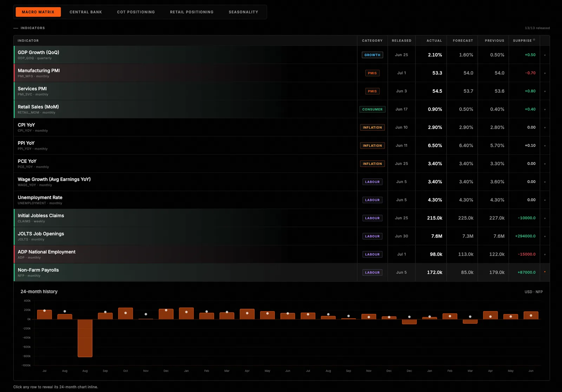
Task: Click the INFLATION badge in CPI YoY row
Action: [372, 128]
